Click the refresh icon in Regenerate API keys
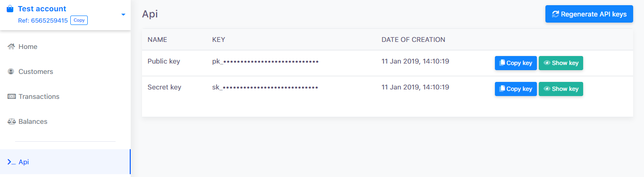 click(x=555, y=14)
